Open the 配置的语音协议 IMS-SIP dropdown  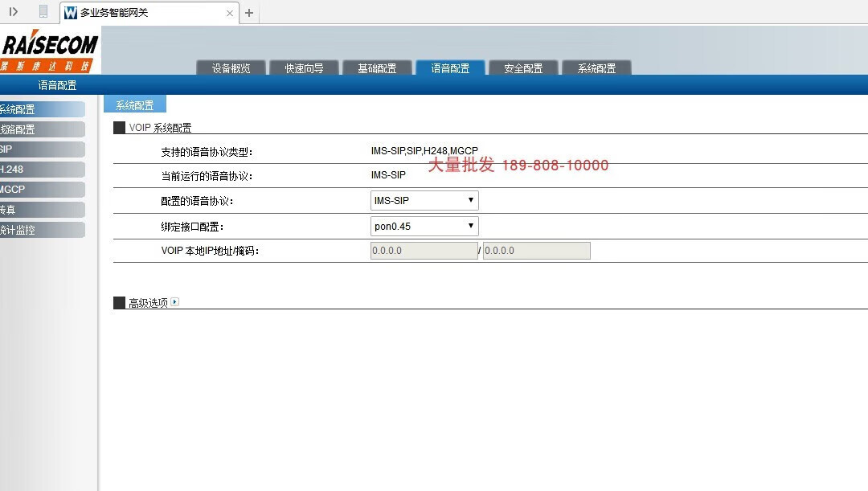point(424,201)
